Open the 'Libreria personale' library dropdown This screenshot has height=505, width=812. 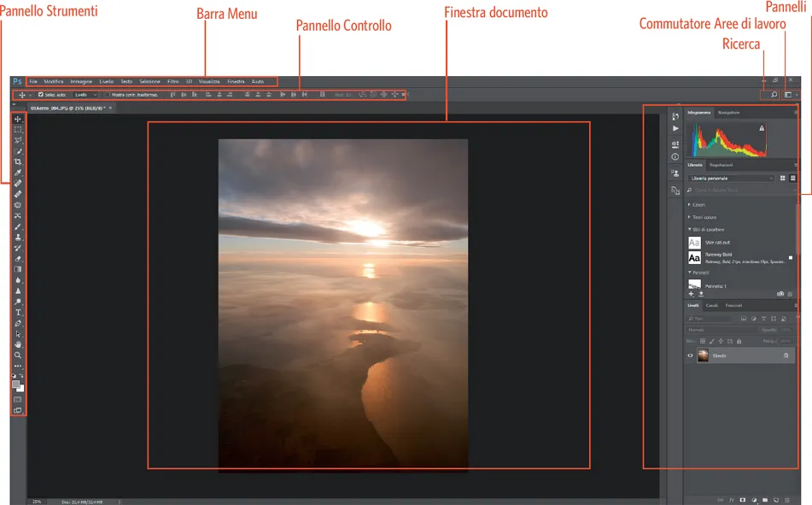[731, 179]
